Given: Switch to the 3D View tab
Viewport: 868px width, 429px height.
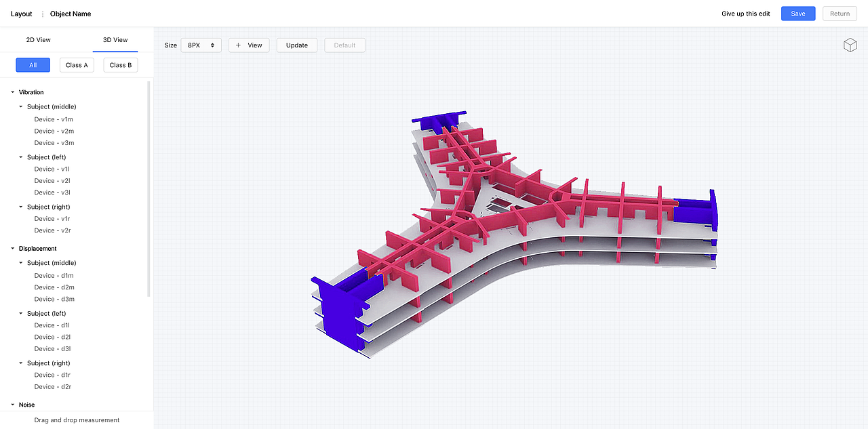Looking at the screenshot, I should (115, 39).
